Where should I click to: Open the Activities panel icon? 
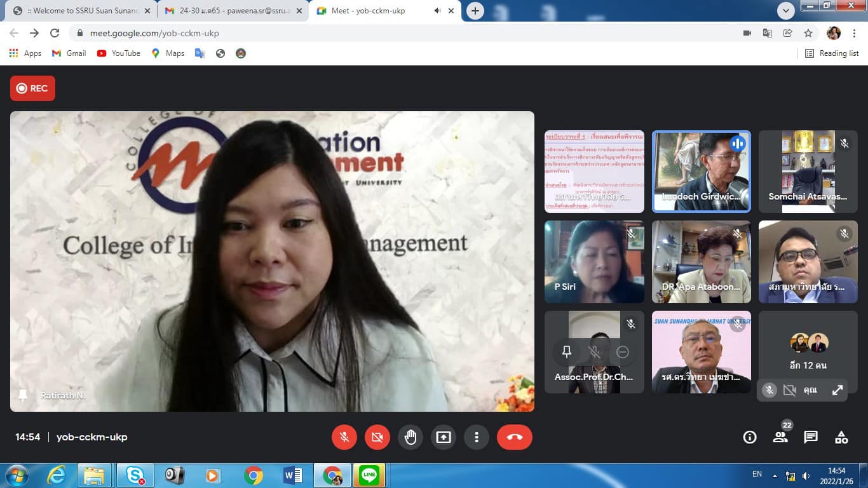[x=841, y=437]
